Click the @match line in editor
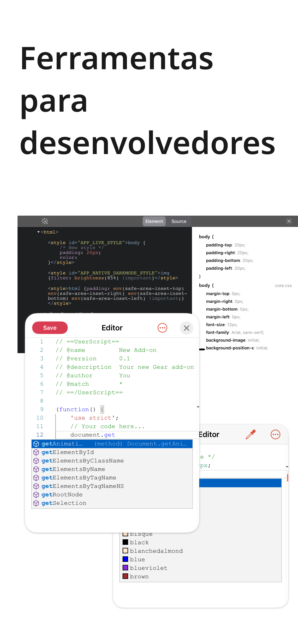This screenshot has height=644, width=298. coord(89,384)
